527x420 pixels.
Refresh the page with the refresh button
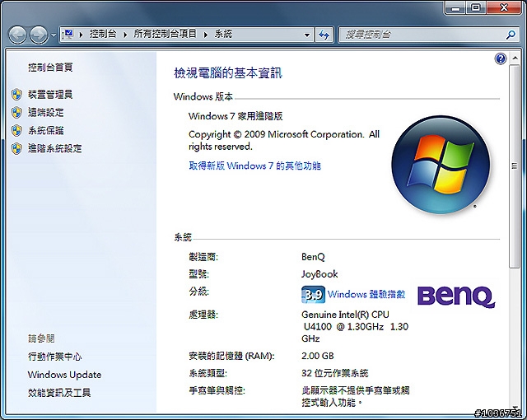pyautogui.click(x=324, y=35)
